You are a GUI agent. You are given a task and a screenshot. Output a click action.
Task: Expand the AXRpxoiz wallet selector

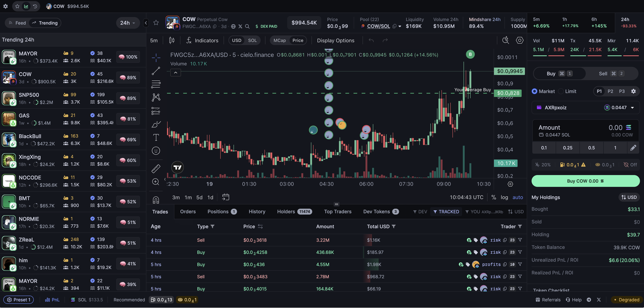click(x=632, y=108)
